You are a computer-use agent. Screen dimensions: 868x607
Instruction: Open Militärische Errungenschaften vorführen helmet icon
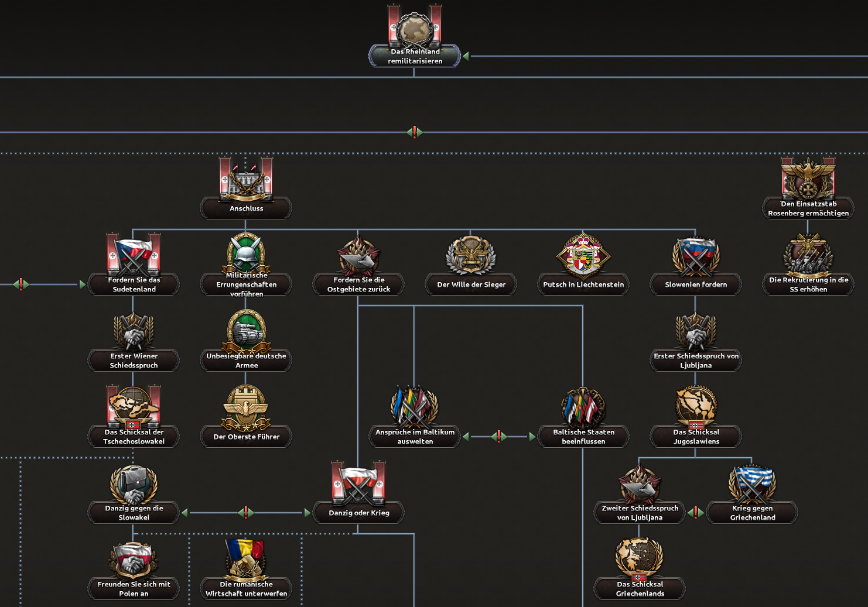click(246, 253)
